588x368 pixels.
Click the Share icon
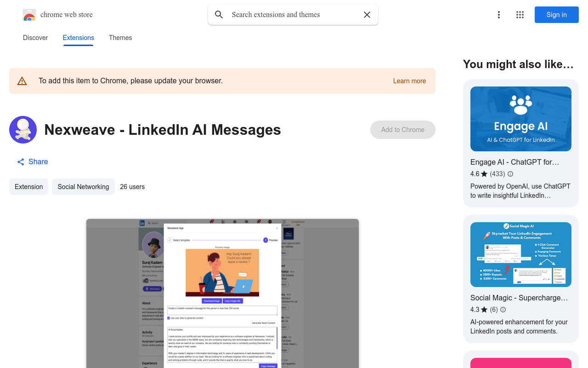[x=20, y=161]
